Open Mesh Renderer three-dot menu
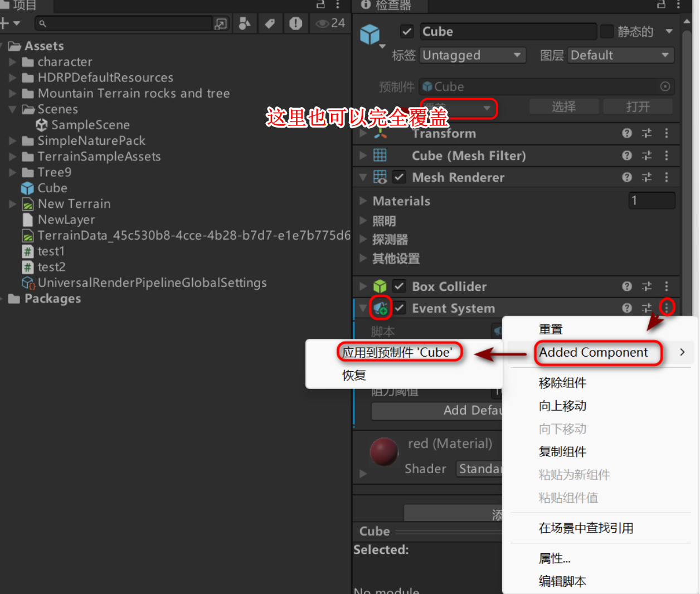 pos(667,177)
